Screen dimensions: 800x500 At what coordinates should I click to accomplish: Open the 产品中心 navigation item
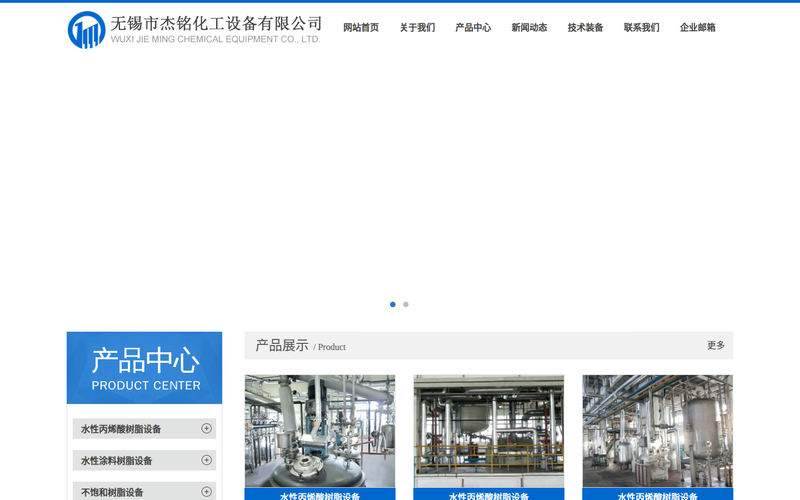473,28
